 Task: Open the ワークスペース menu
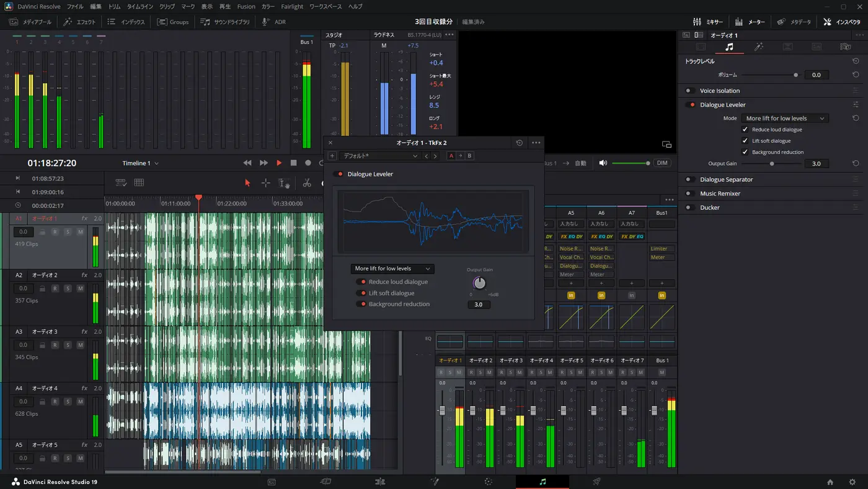tap(325, 6)
